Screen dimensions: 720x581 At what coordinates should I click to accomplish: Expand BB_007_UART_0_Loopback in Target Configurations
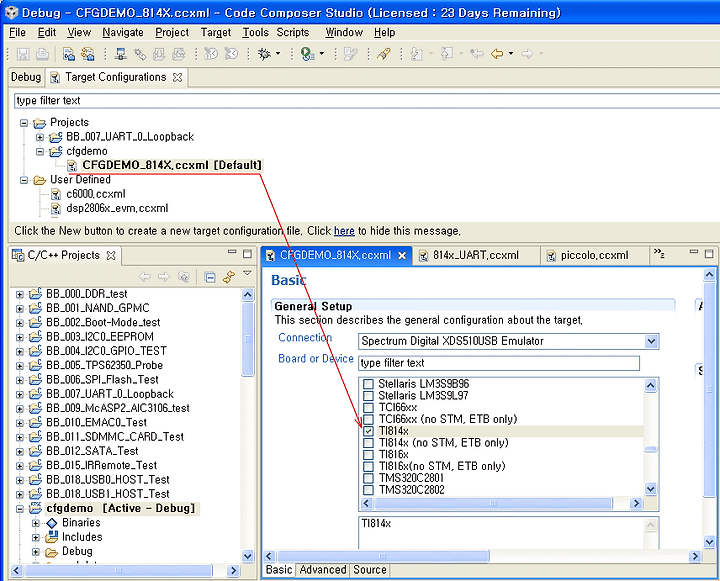tap(40, 137)
